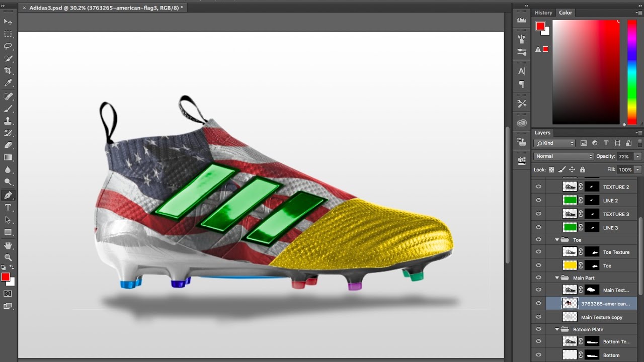Hide the Main Texture copy layer

click(x=538, y=317)
